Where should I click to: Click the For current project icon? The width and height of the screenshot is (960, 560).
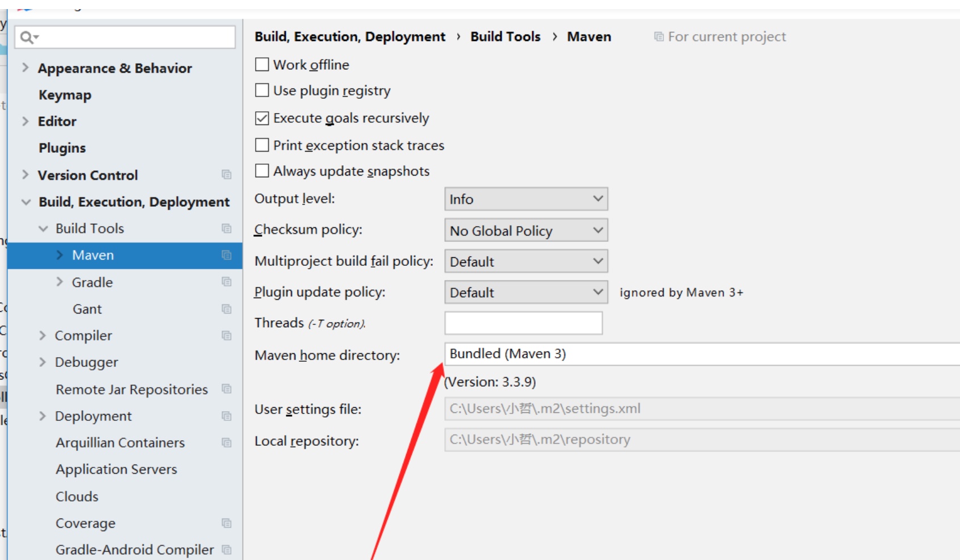pos(659,37)
